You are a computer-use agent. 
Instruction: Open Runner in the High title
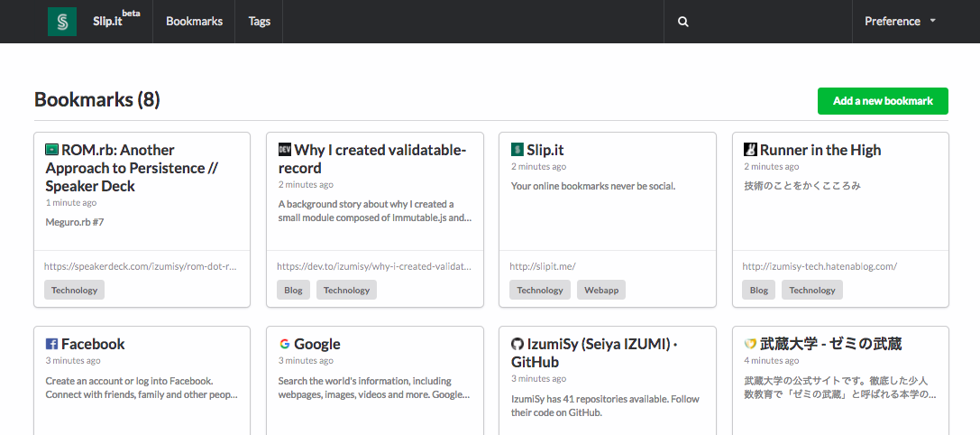coord(820,150)
